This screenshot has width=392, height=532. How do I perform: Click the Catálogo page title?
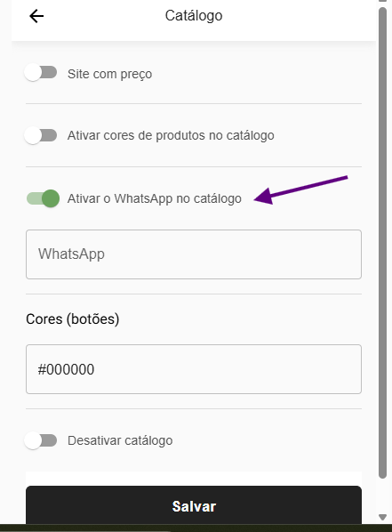(194, 16)
